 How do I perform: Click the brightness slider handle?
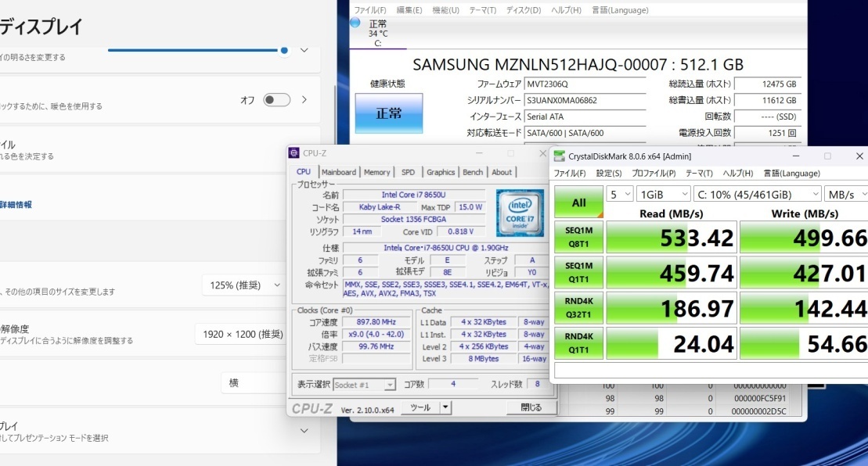284,50
